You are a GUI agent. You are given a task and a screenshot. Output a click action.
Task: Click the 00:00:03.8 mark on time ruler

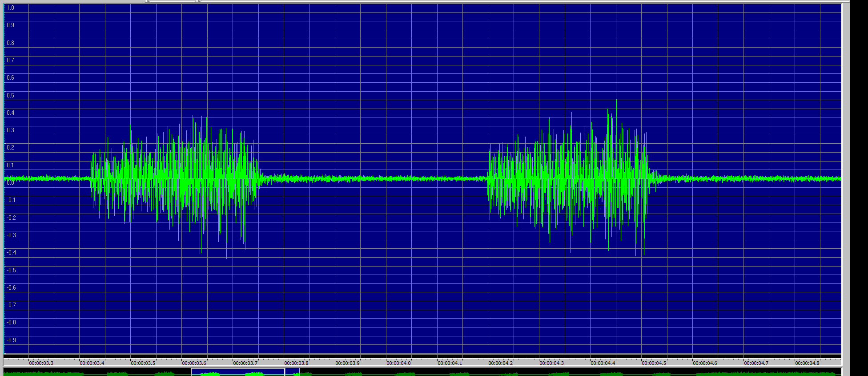(296, 363)
